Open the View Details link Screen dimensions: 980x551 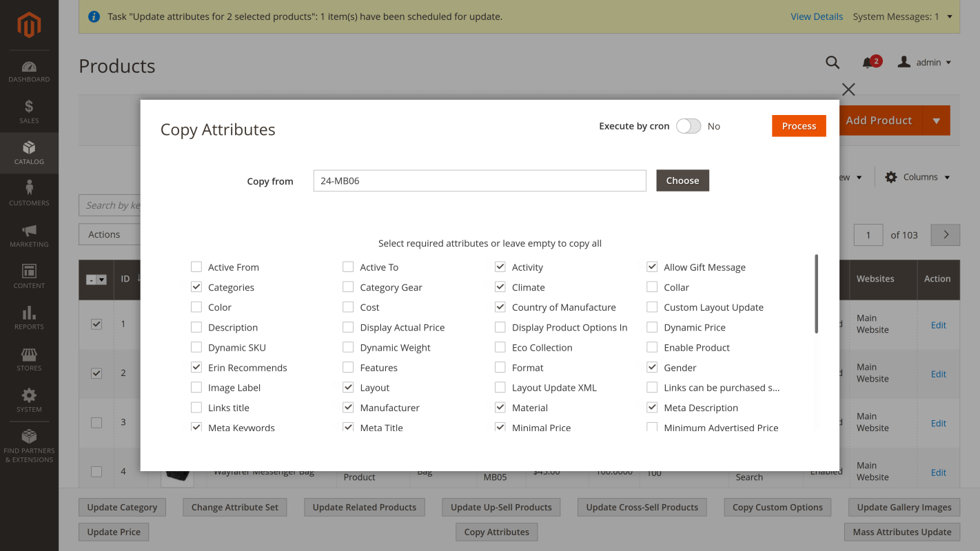pos(817,16)
